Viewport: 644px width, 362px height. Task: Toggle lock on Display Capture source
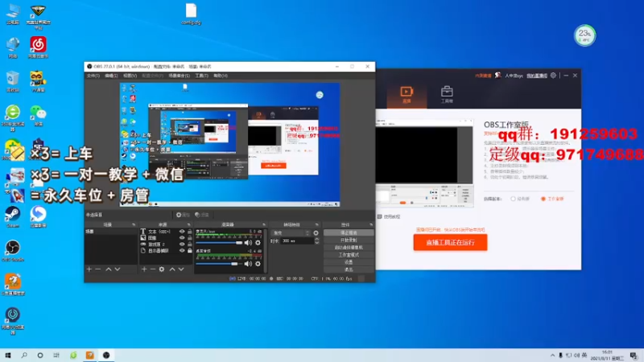(189, 250)
